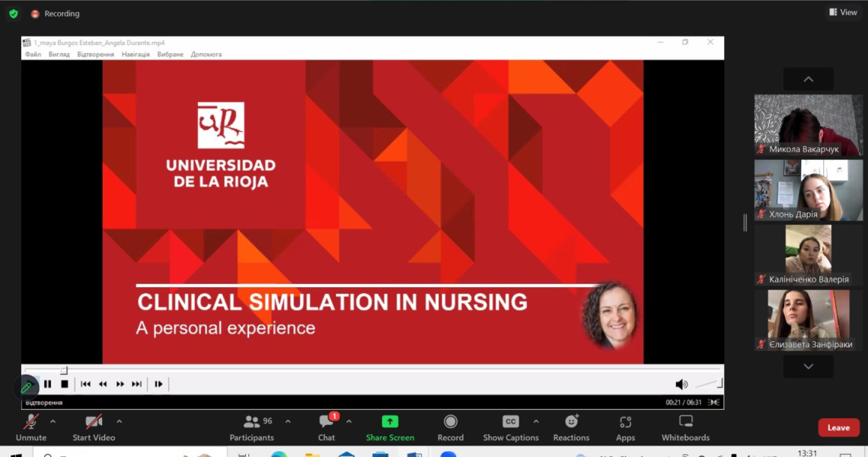Open the Допомога menu

(x=206, y=54)
